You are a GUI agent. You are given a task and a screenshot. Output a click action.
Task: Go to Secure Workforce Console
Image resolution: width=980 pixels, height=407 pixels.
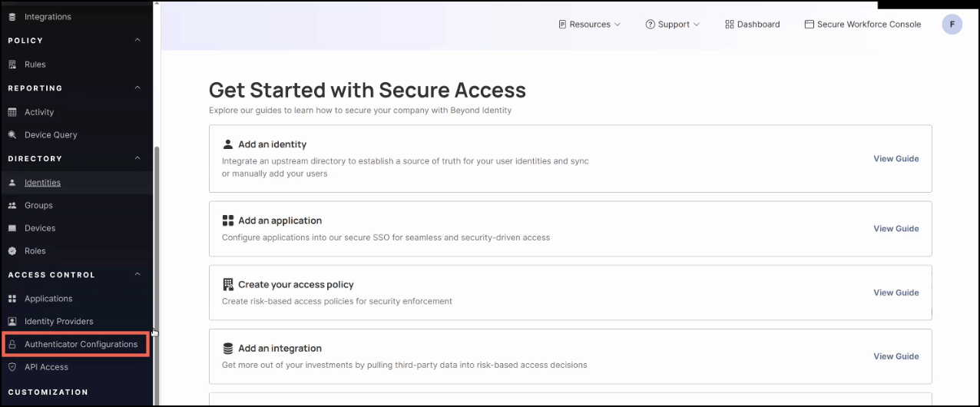coord(862,25)
